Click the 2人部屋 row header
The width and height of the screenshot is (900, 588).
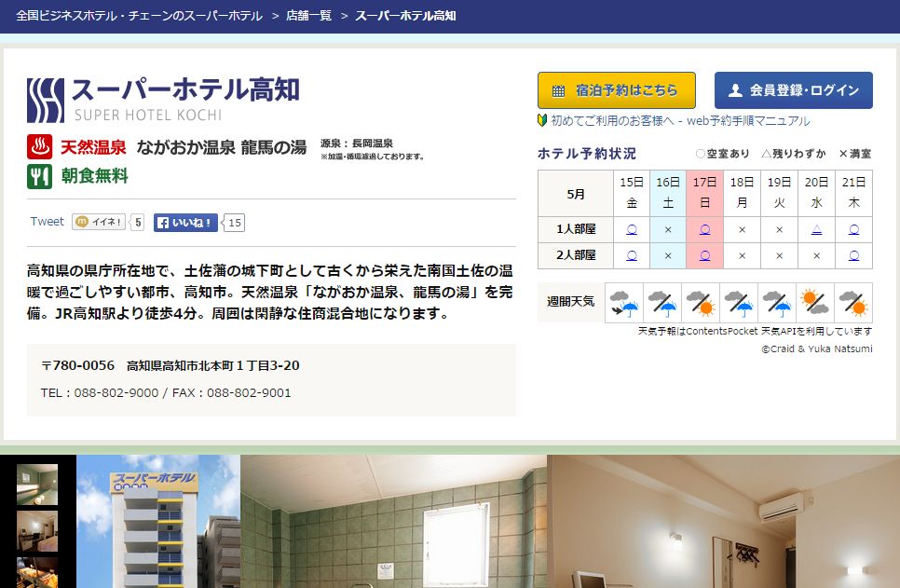pos(576,255)
